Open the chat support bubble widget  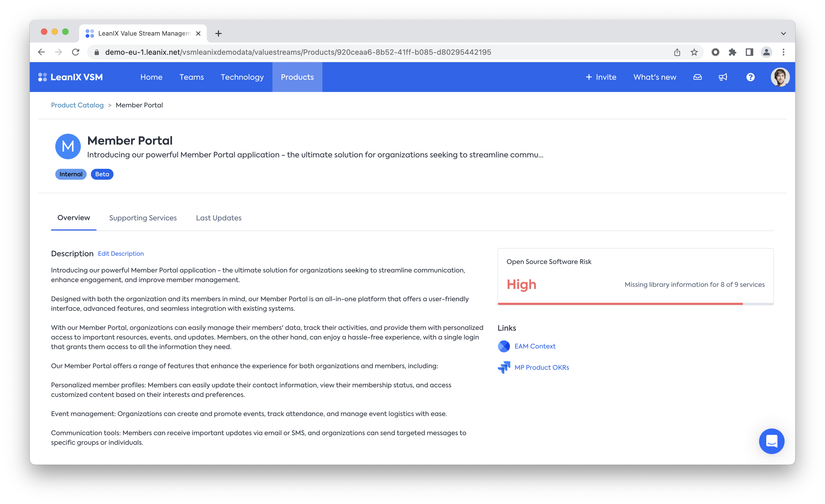click(771, 441)
